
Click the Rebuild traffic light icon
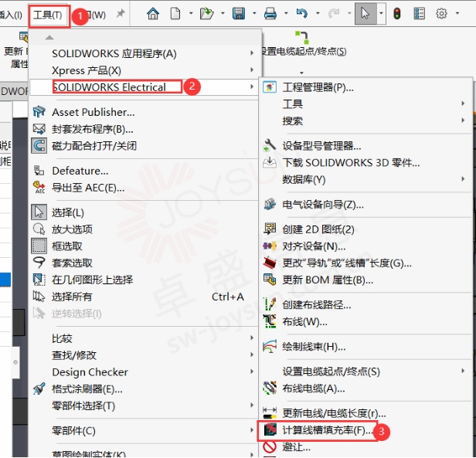[x=397, y=14]
